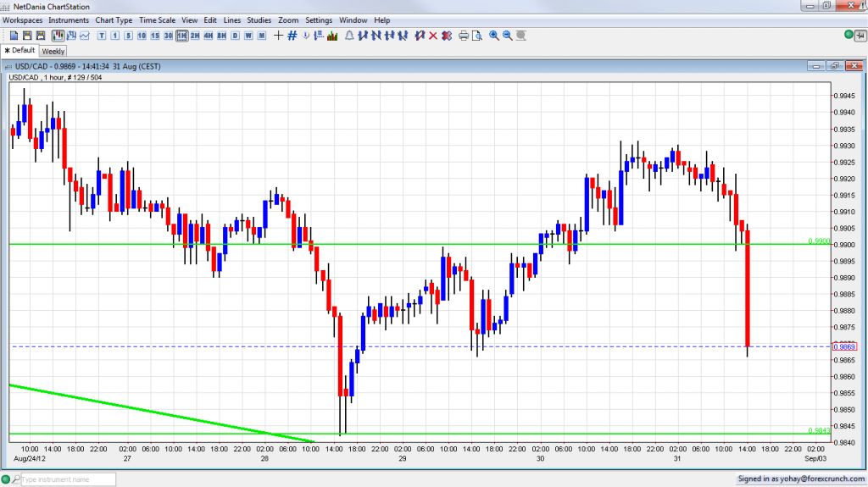Click the New chart document icon

[x=14, y=36]
